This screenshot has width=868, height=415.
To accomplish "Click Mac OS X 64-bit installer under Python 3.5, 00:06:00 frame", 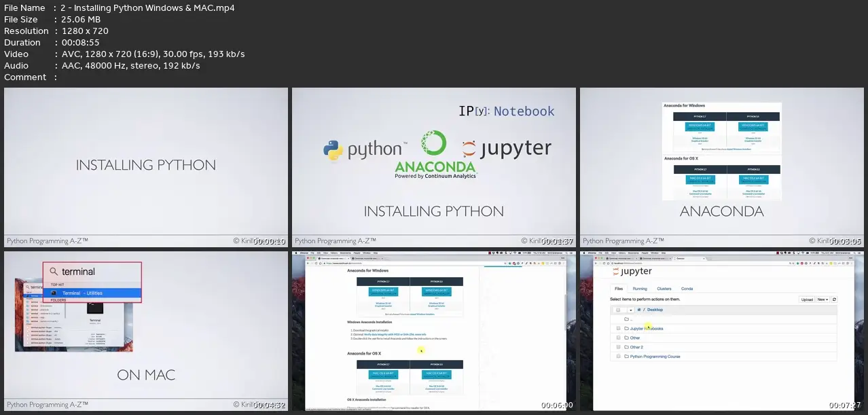I will coord(435,374).
